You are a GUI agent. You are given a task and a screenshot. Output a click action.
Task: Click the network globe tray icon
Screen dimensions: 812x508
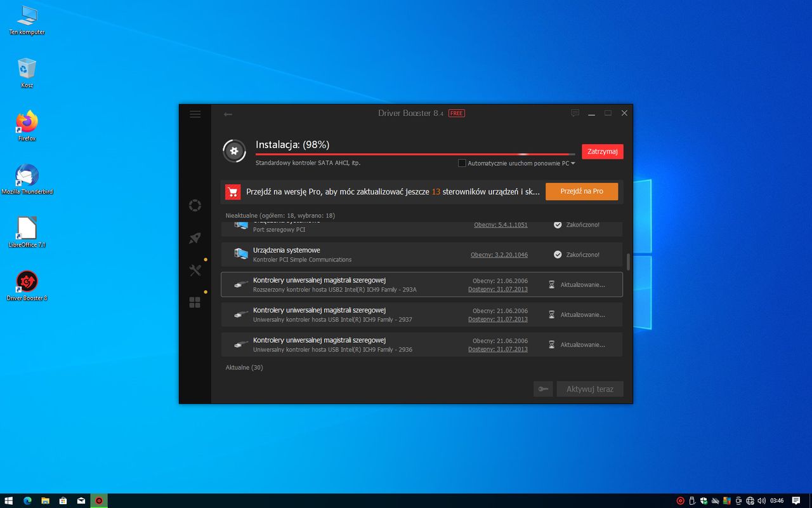tap(750, 500)
